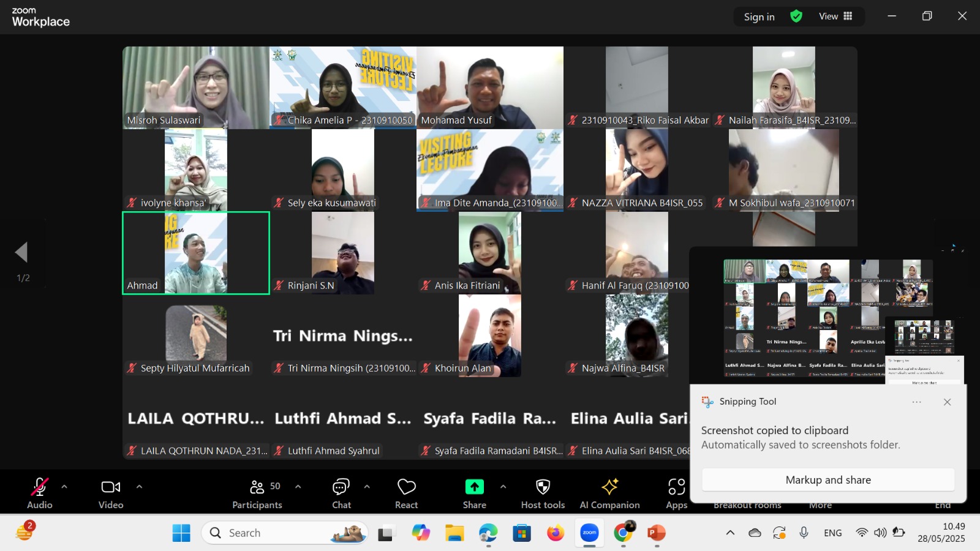Select NAZZA VITRIANA B4ISR_055 video tile
This screenshot has height=551, width=980.
(x=637, y=170)
